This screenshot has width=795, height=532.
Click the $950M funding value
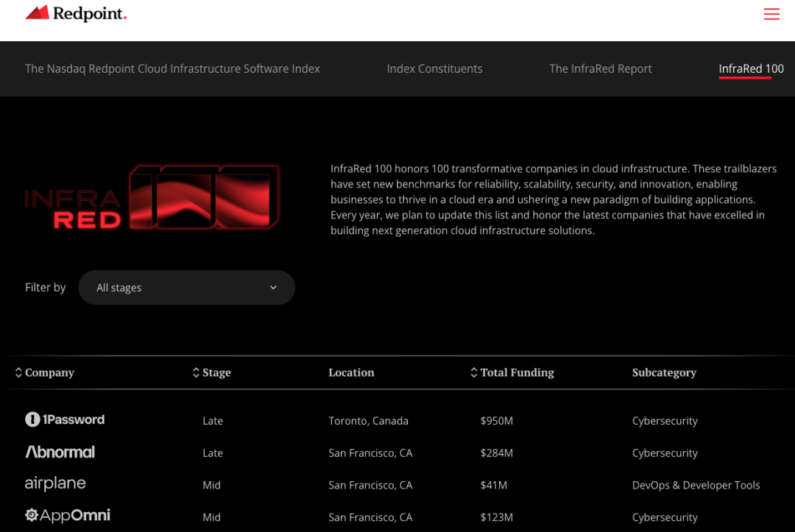(x=496, y=421)
